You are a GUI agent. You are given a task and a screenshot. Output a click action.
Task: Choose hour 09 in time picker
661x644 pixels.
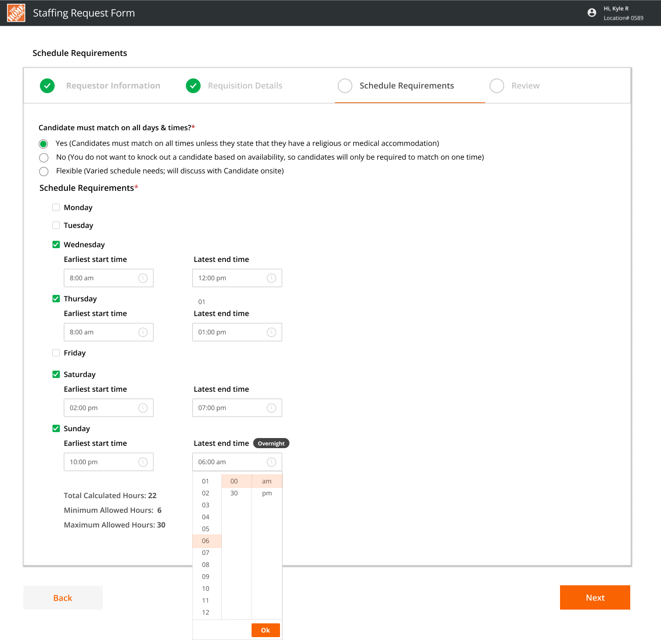tap(207, 577)
